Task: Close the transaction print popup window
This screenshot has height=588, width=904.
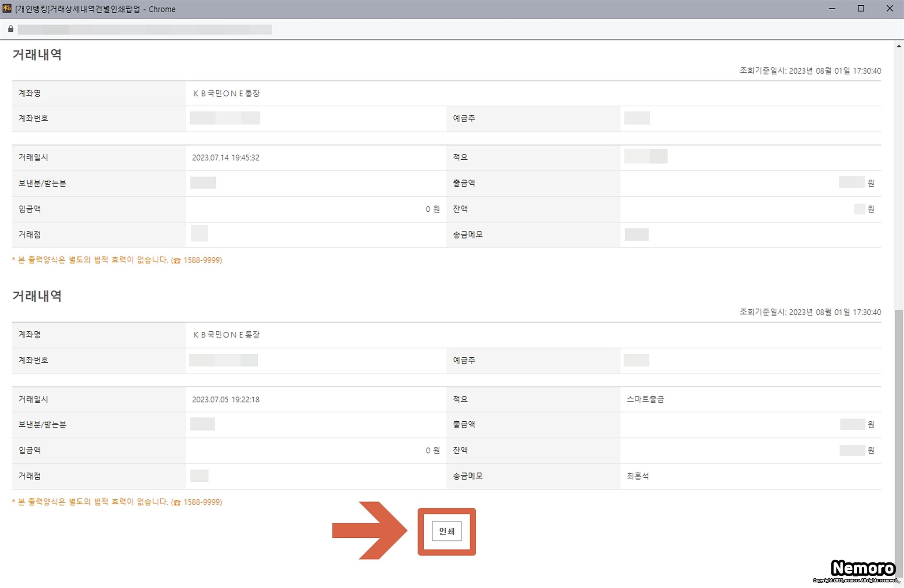Action: click(889, 9)
